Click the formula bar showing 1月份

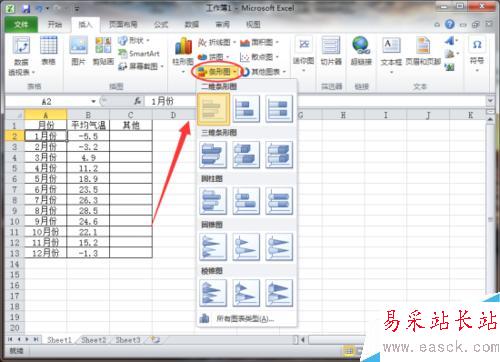click(315, 101)
